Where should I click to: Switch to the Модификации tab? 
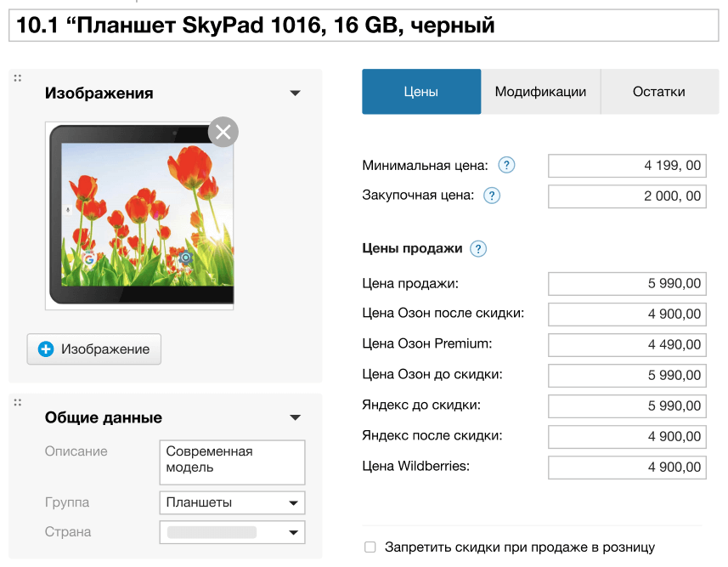(x=540, y=92)
